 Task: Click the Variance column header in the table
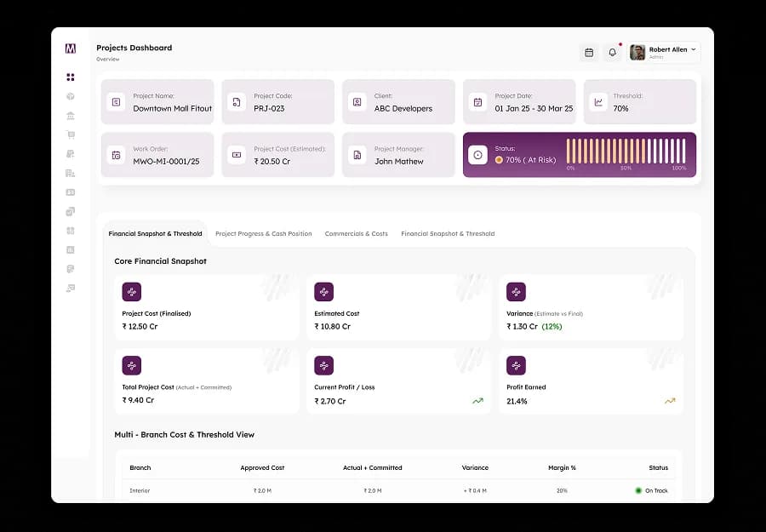click(x=475, y=467)
